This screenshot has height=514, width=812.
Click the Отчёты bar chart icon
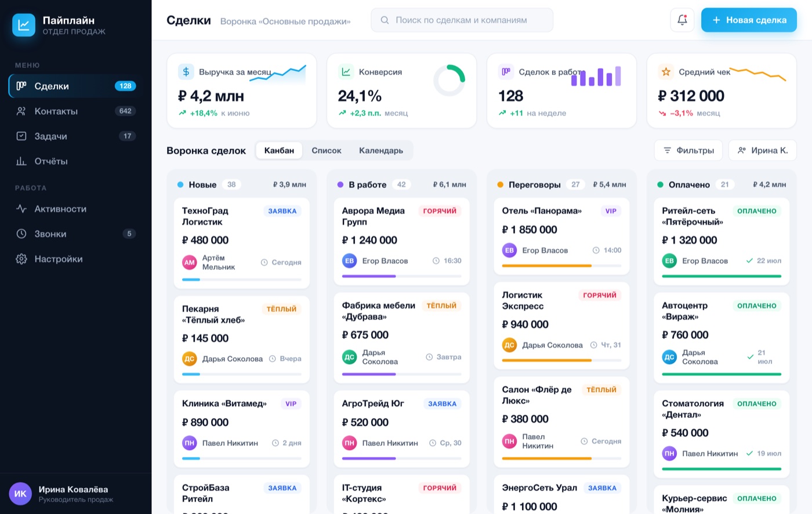point(21,161)
